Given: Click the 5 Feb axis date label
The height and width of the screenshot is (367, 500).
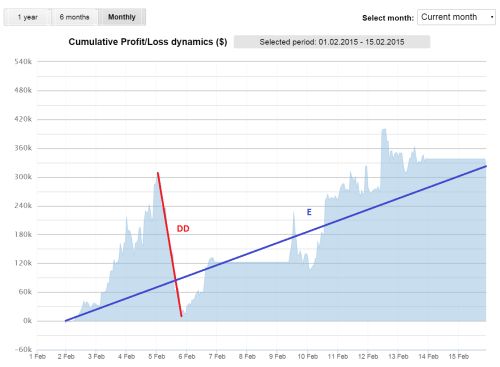Looking at the screenshot, I should click(157, 357).
